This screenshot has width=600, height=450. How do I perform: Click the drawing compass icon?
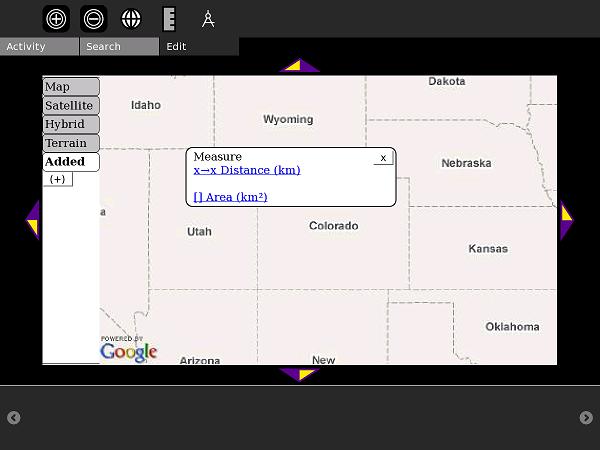point(207,18)
